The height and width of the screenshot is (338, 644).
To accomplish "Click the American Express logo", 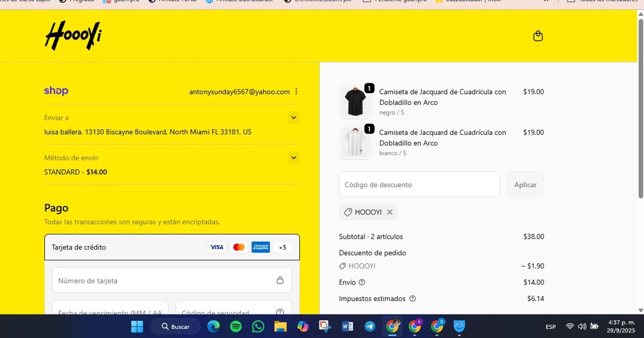I will pyautogui.click(x=261, y=247).
